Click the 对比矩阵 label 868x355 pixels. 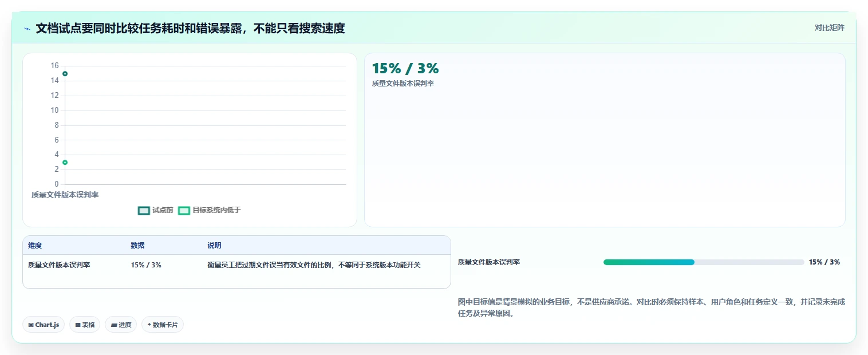coord(829,27)
